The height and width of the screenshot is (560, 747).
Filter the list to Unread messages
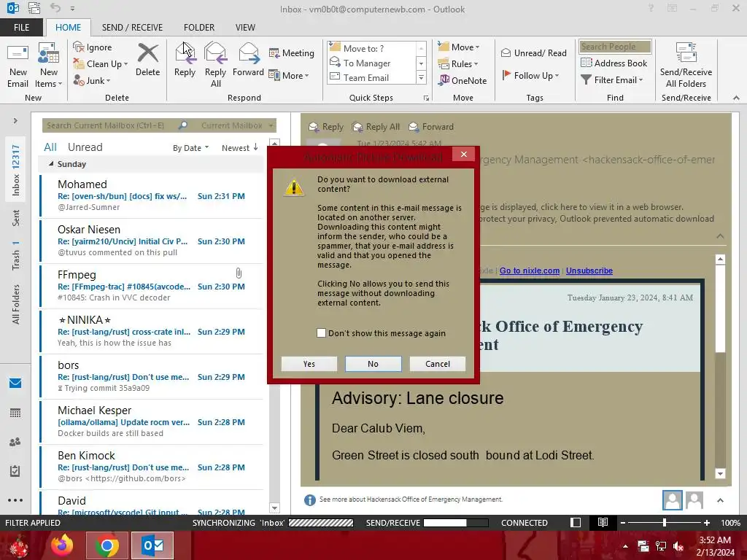point(85,147)
